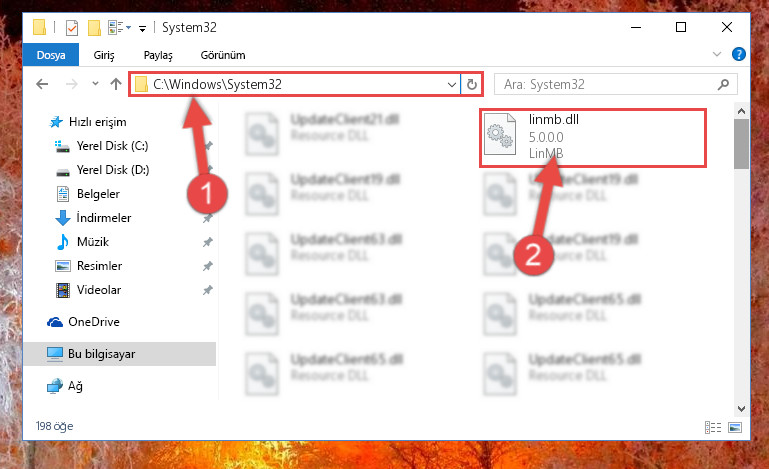This screenshot has height=469, width=769.
Task: Click the vertical scrollbar down arrow
Action: pyautogui.click(x=741, y=408)
